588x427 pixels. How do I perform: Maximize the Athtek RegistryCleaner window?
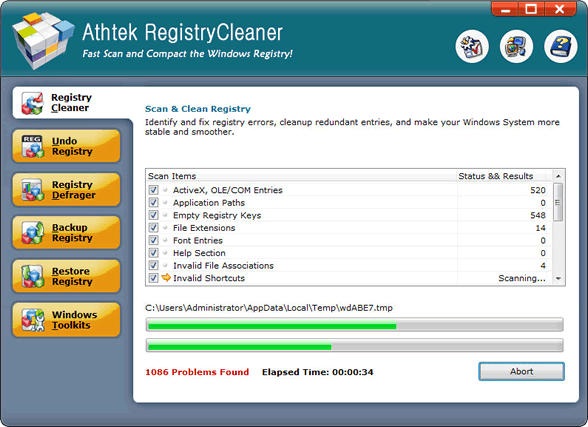pos(531,9)
